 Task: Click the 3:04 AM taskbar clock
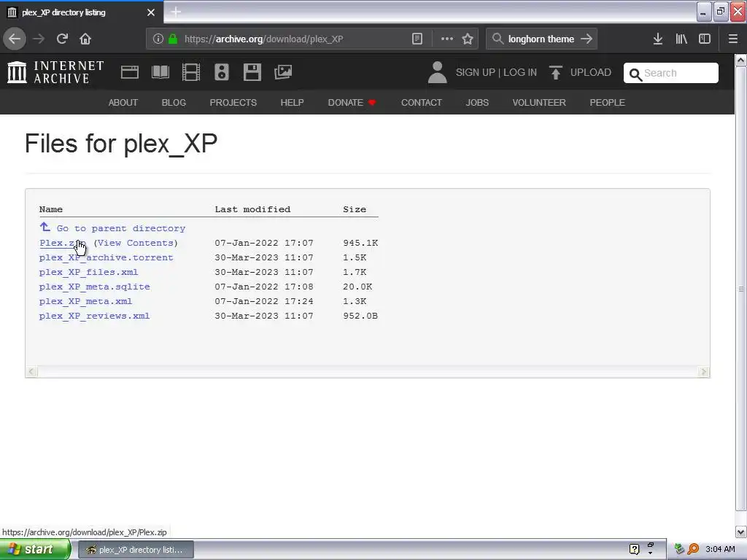coord(720,550)
